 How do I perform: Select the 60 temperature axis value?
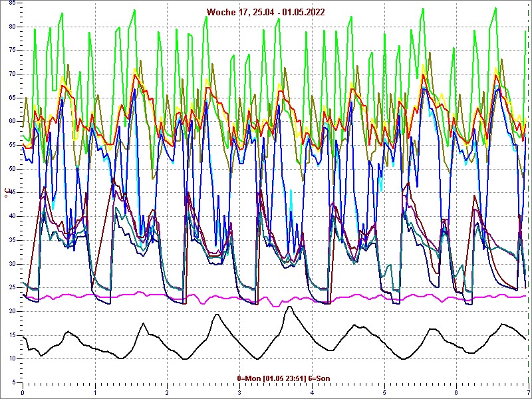pyautogui.click(x=12, y=122)
